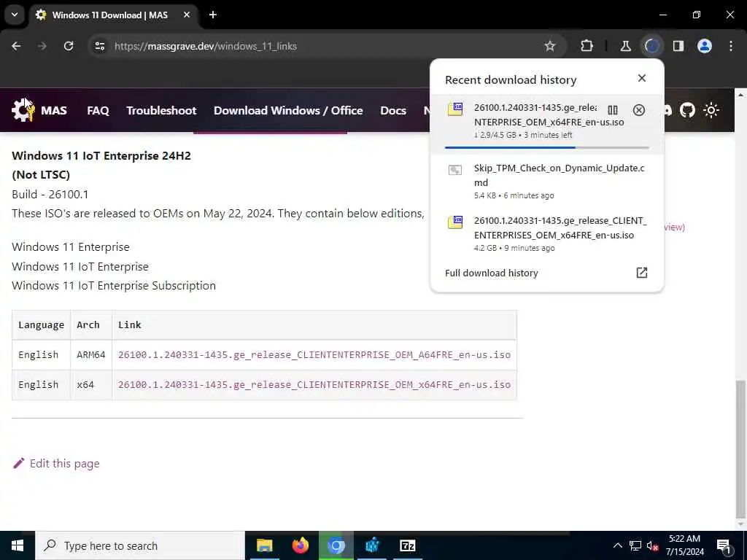This screenshot has width=747, height=560.
Task: Open the side panel icon
Action: point(678,46)
